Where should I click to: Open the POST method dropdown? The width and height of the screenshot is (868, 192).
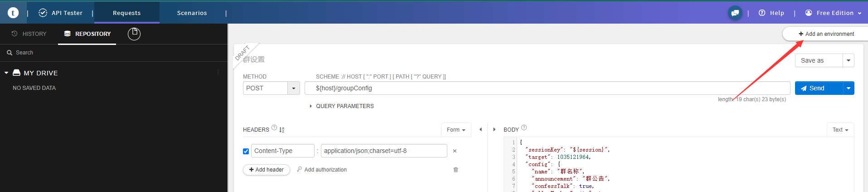[294, 88]
